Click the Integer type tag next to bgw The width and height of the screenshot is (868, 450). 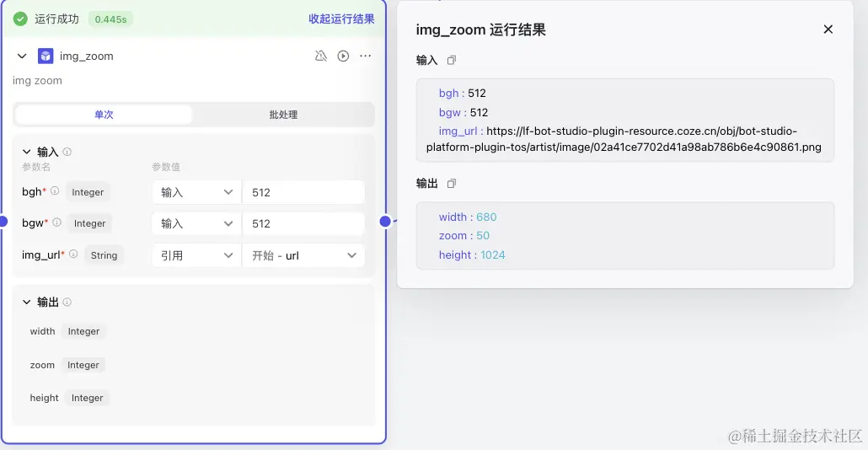[89, 223]
